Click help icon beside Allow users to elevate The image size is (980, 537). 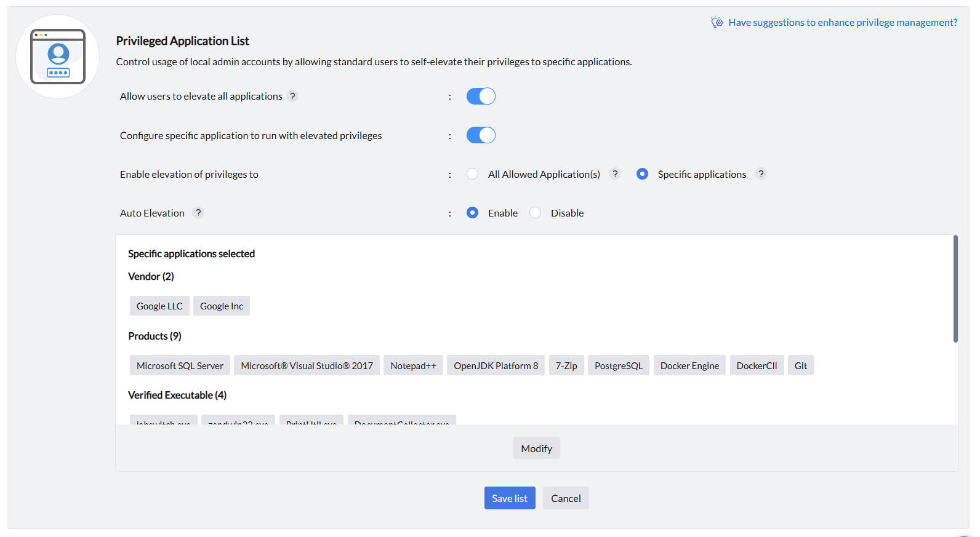(x=292, y=96)
